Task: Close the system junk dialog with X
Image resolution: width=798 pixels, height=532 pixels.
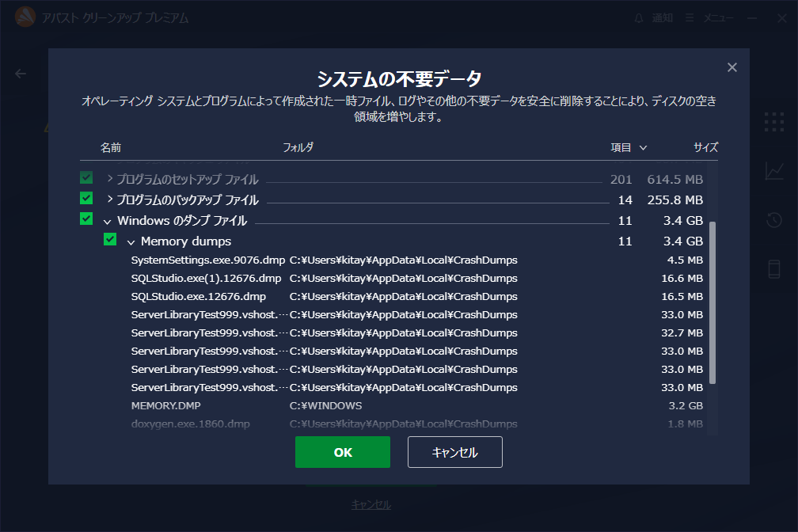Action: pyautogui.click(x=731, y=67)
